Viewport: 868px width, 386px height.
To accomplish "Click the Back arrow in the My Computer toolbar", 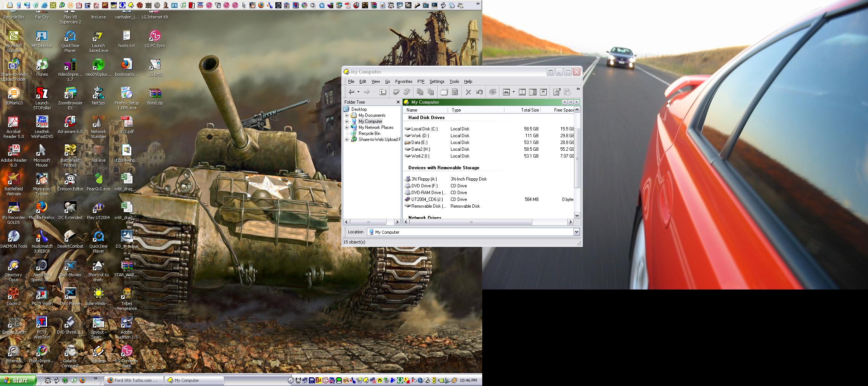I will click(x=351, y=92).
